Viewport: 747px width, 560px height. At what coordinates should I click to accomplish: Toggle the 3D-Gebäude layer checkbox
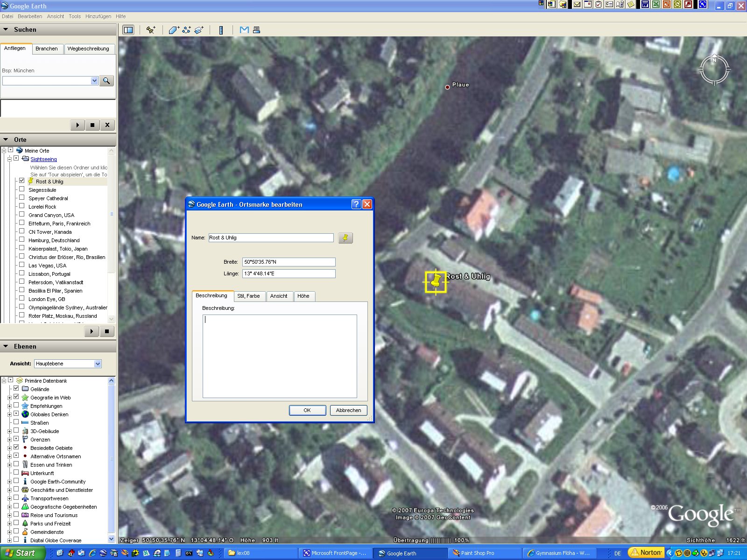point(16,430)
